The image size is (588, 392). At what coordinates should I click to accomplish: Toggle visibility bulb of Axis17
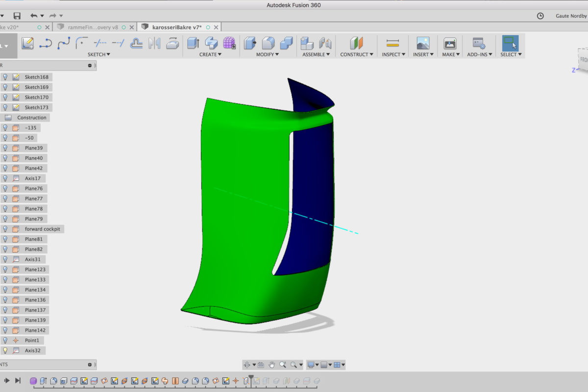5,178
